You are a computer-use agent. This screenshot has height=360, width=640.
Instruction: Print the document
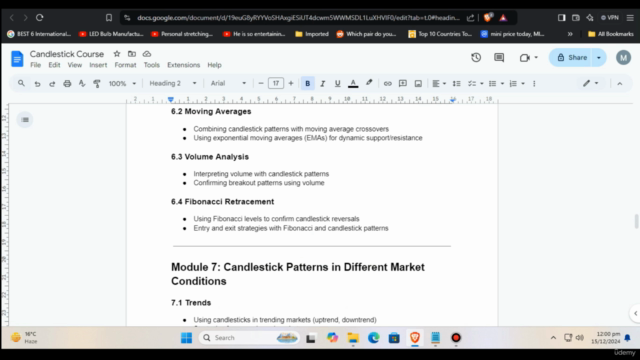tap(67, 84)
